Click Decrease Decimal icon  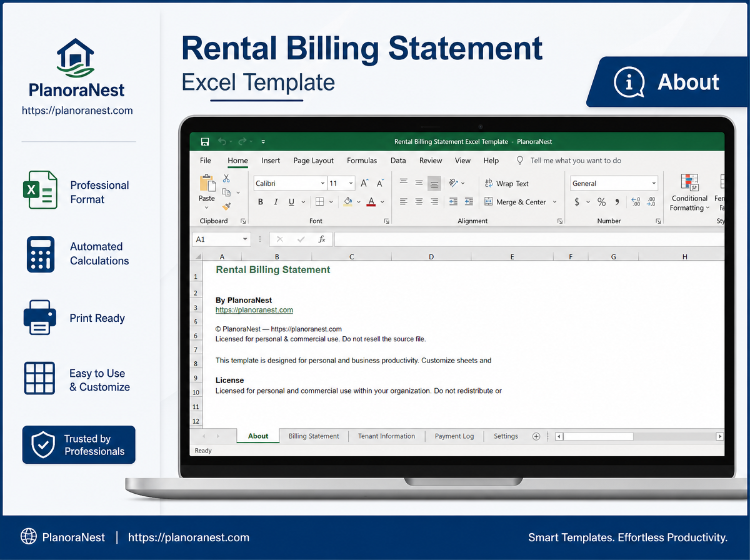tap(651, 202)
